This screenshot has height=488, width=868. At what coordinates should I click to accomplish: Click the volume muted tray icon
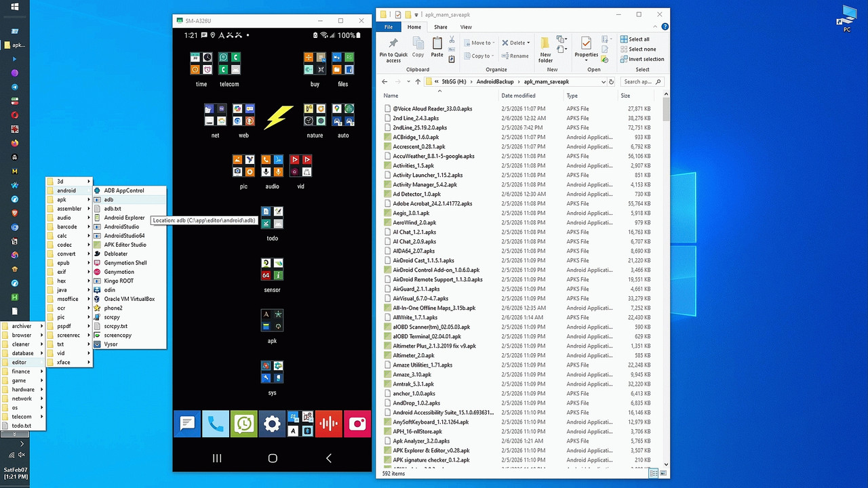[x=22, y=455]
